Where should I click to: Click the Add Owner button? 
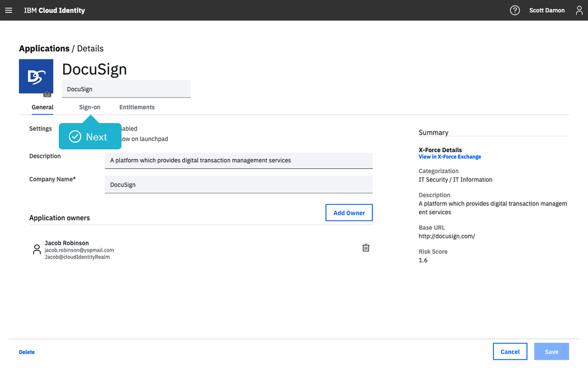point(349,213)
